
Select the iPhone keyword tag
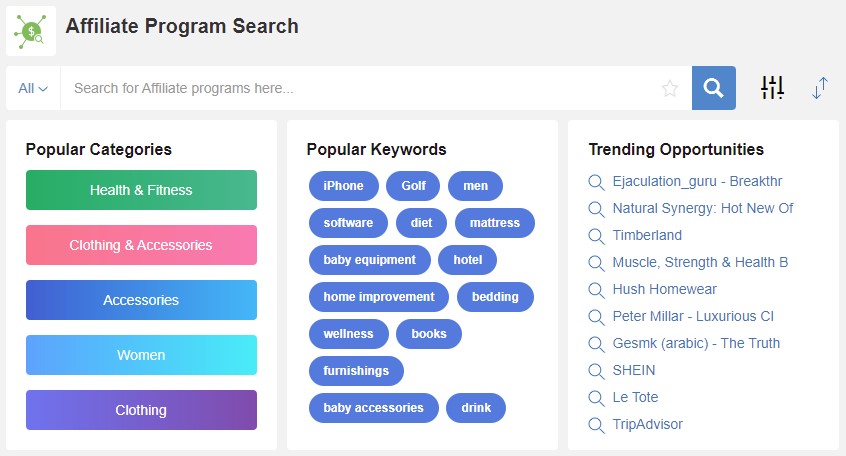coord(344,186)
